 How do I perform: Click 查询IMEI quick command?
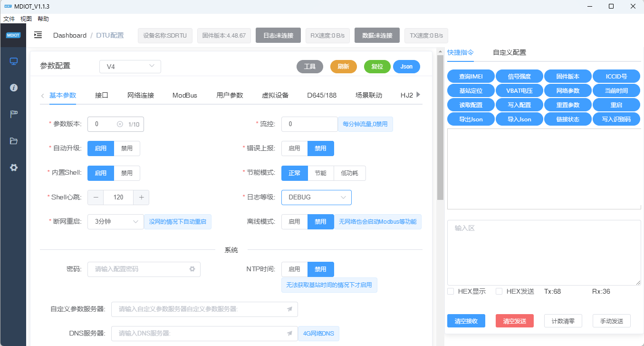point(471,76)
